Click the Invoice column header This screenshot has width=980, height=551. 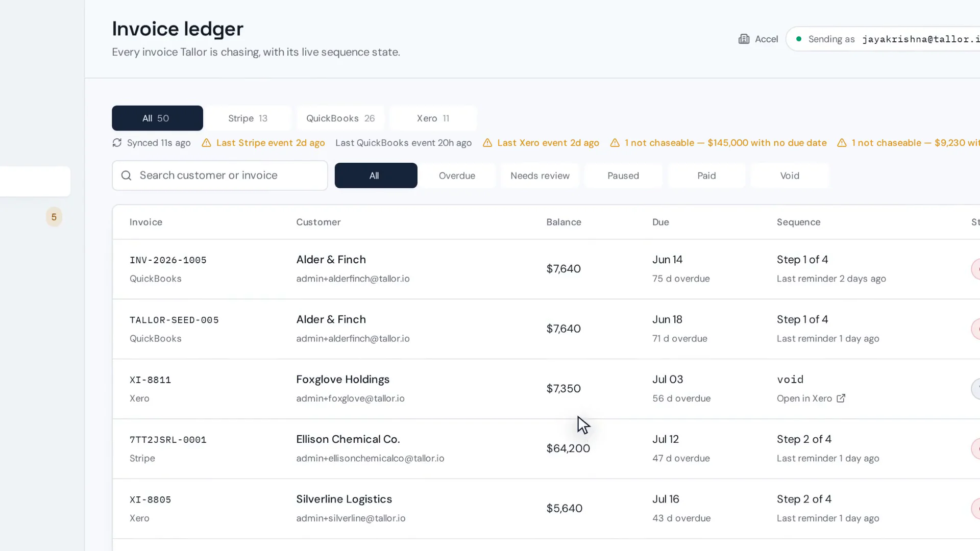click(x=146, y=222)
